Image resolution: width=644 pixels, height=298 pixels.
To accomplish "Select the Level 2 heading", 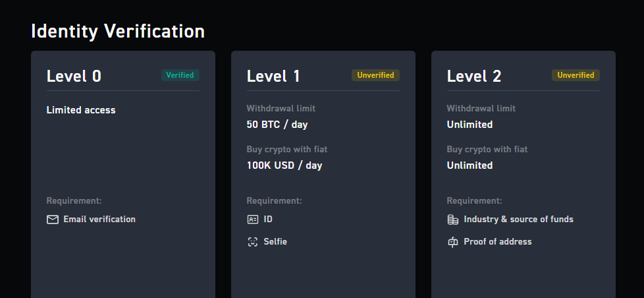I will 474,76.
